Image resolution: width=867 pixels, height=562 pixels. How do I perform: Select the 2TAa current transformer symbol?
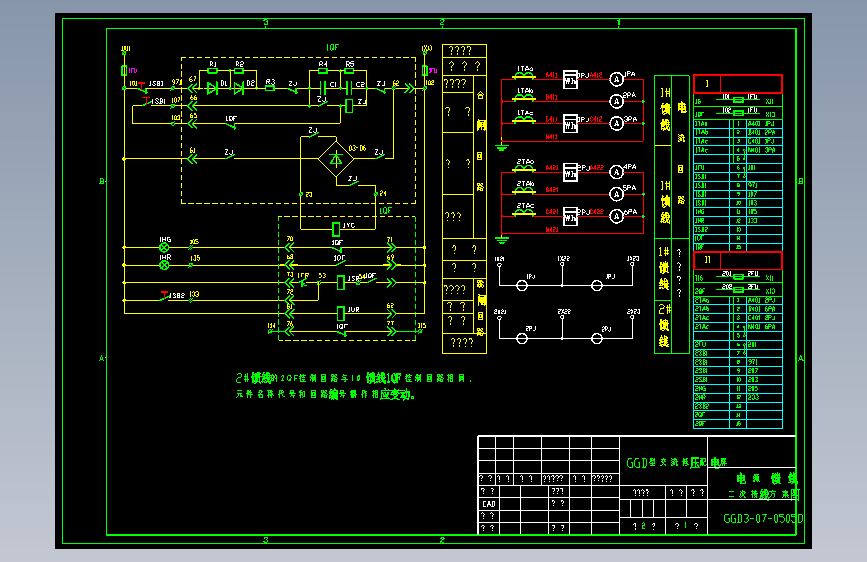(524, 169)
